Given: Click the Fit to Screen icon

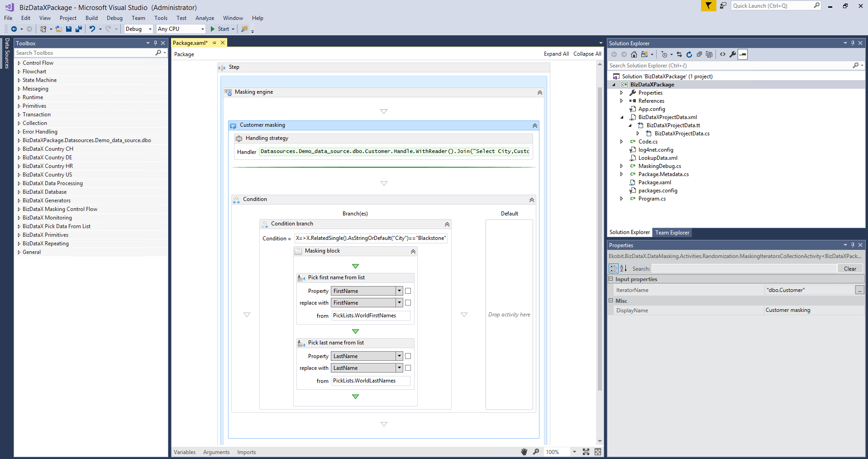Looking at the screenshot, I should pyautogui.click(x=586, y=452).
